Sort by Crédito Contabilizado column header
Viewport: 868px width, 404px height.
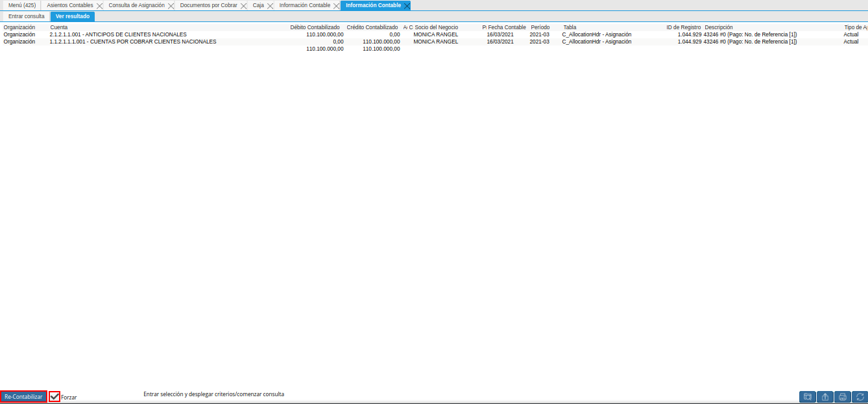(372, 27)
